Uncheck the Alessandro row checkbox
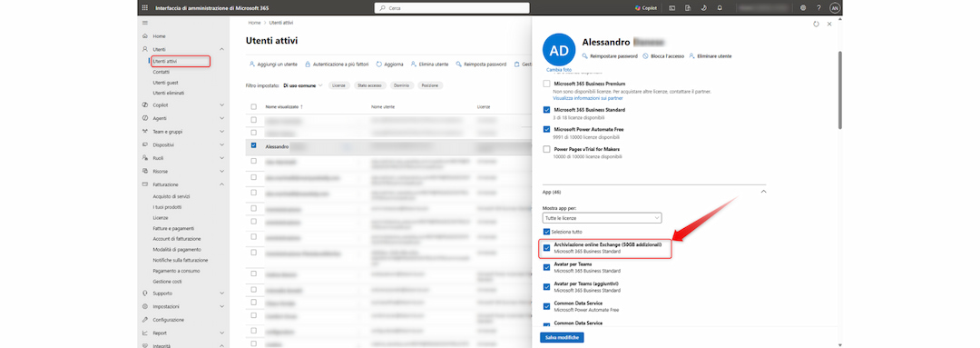 pos(254,146)
